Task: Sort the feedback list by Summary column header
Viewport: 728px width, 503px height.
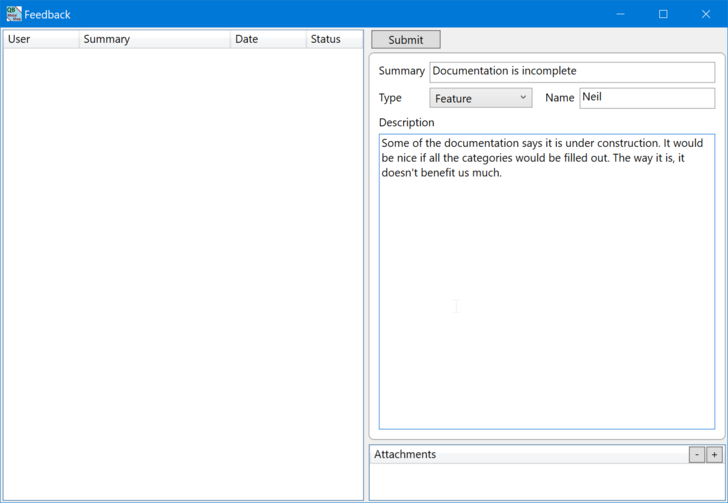Action: [154, 39]
